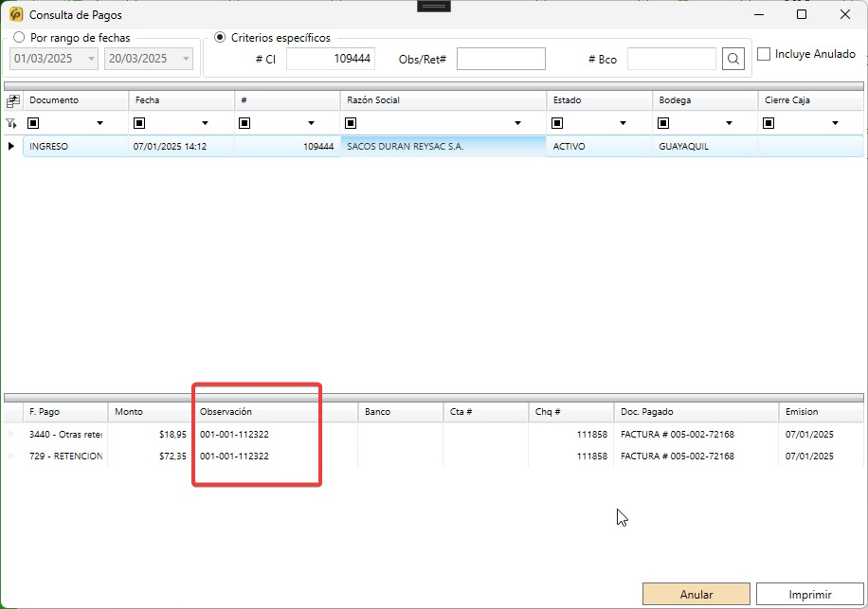Open the 20/03/2025 end date dropdown

point(186,59)
